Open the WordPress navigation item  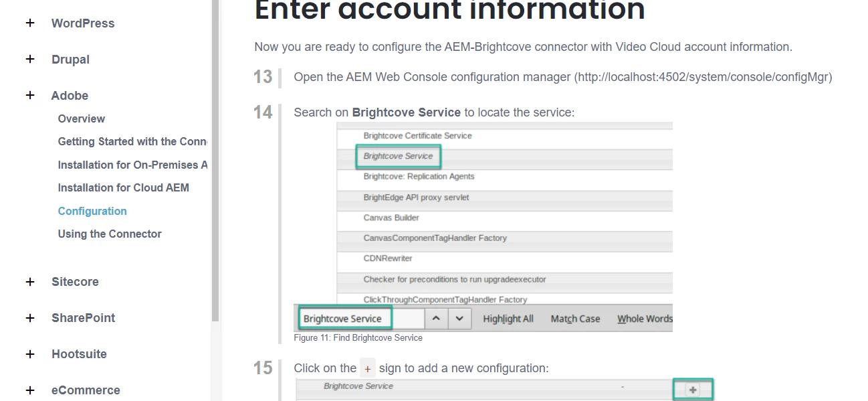[83, 23]
